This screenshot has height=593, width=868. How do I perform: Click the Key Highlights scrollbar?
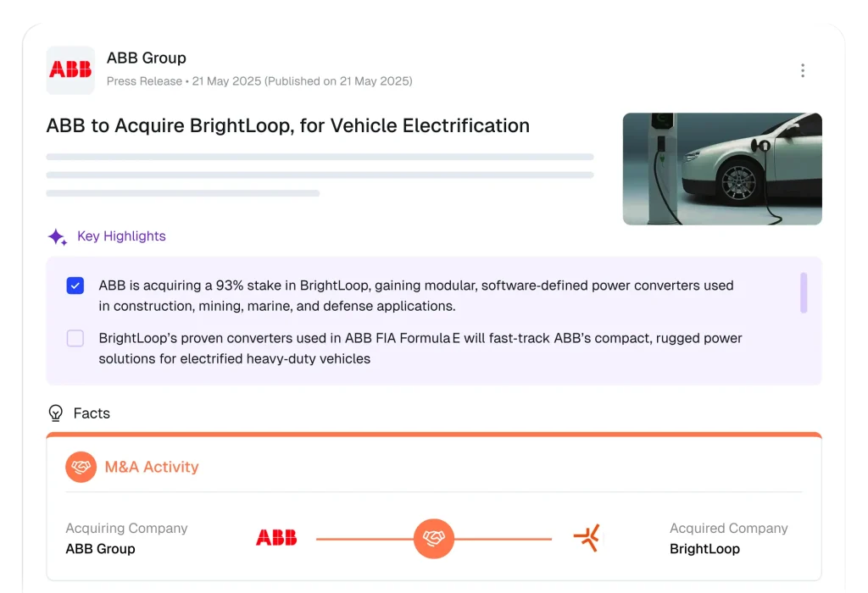pos(804,293)
